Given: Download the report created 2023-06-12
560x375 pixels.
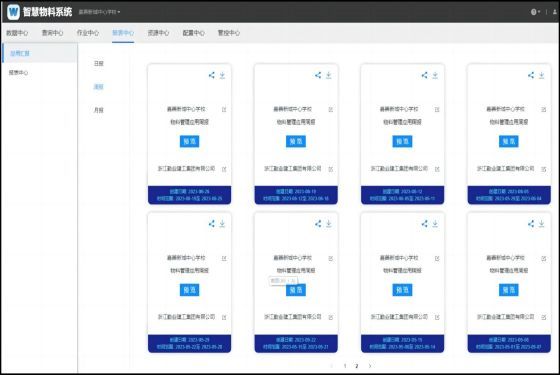Looking at the screenshot, I should coord(435,75).
